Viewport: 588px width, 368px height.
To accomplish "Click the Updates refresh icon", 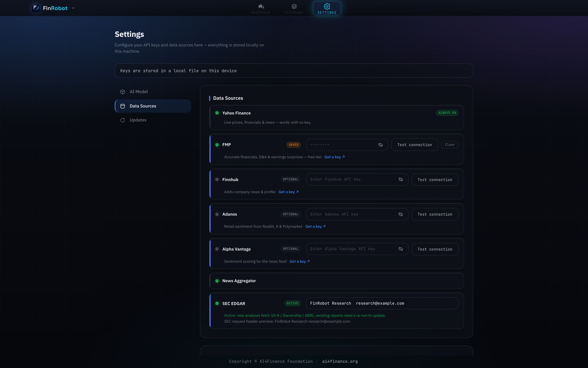I will 123,120.
